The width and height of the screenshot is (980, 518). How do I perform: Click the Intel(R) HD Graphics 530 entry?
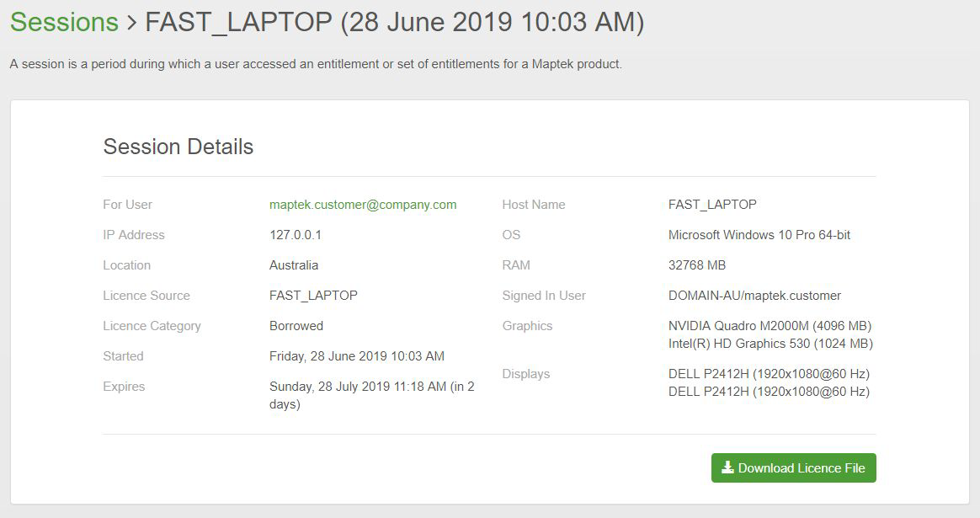click(x=770, y=344)
